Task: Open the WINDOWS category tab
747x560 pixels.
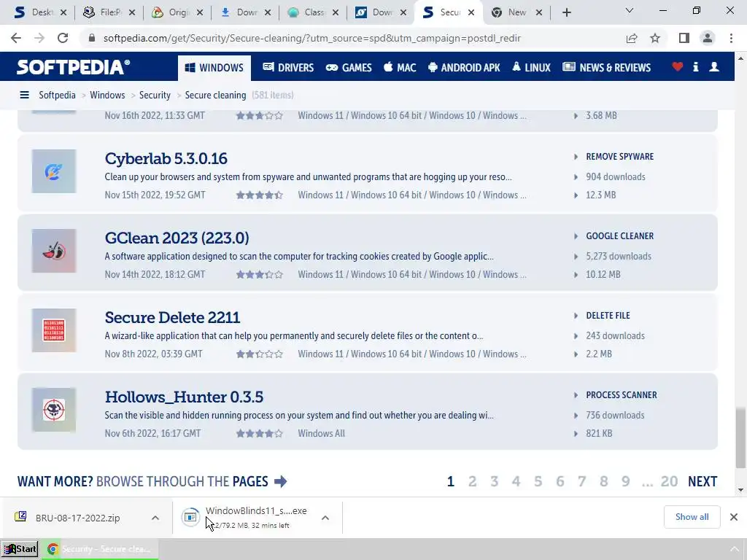Action: 214,68
